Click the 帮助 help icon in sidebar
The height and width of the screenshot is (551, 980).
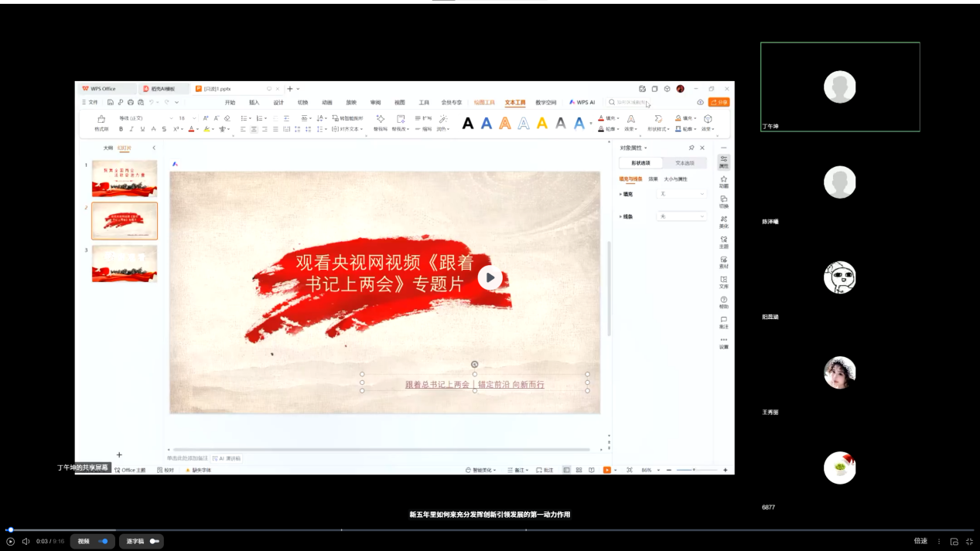[x=723, y=301]
